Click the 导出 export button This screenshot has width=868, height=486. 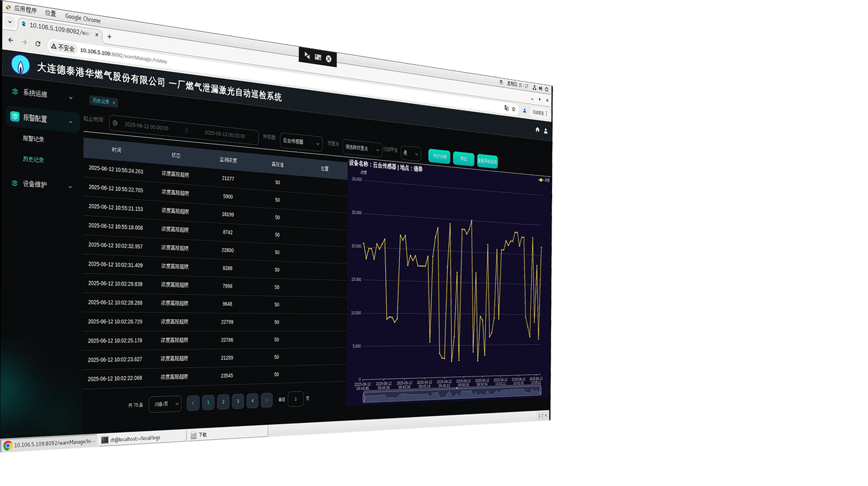click(x=463, y=159)
